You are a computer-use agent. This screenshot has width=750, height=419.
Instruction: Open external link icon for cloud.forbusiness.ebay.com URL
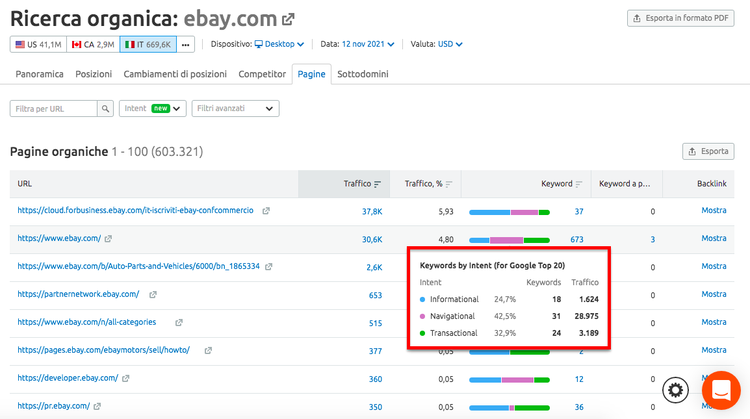266,210
